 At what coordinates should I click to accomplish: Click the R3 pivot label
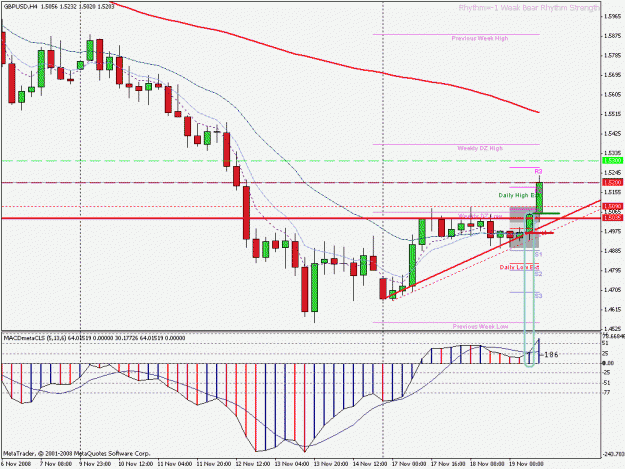tap(539, 171)
